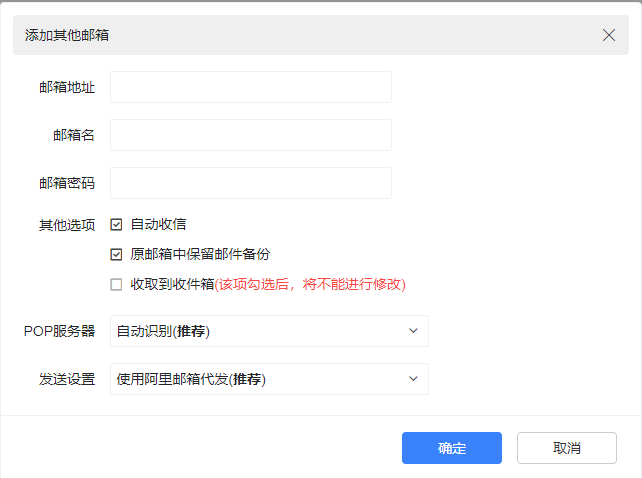
Task: Focus the 邮箱名 text box
Action: 250,135
